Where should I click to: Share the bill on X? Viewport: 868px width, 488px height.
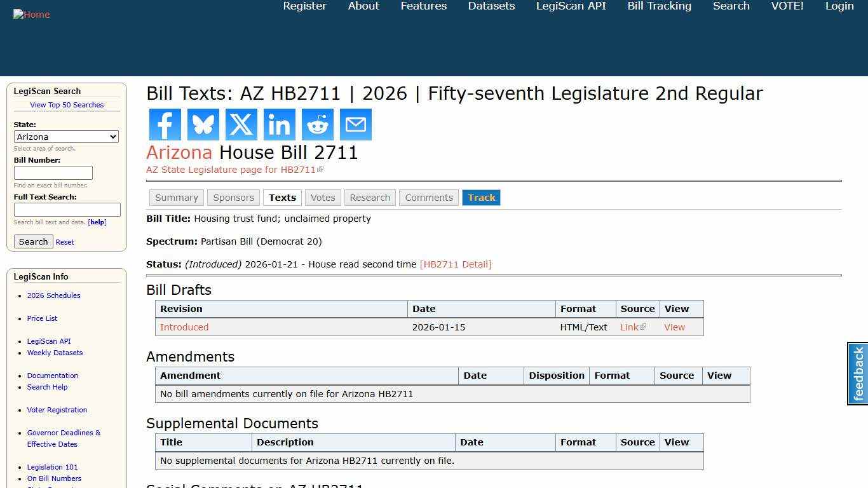[x=241, y=125]
